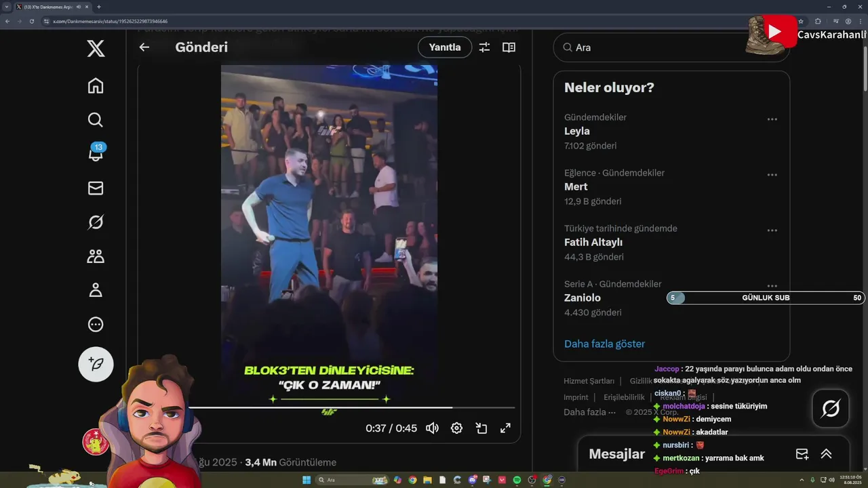Open reader view book icon
The height and width of the screenshot is (488, 868).
point(509,47)
